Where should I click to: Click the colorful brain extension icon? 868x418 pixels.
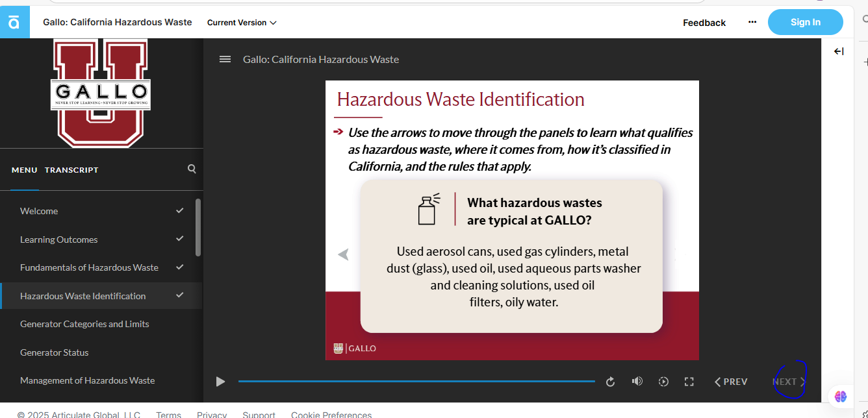841,396
